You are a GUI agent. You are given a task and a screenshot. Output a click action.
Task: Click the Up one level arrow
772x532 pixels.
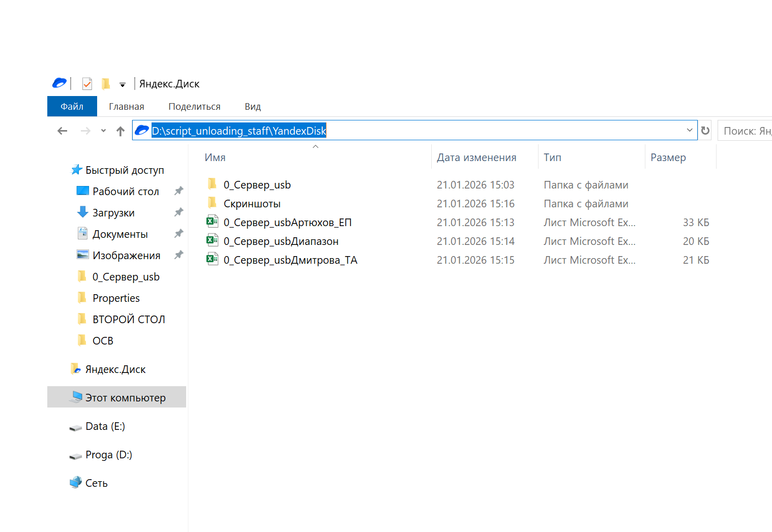point(121,131)
